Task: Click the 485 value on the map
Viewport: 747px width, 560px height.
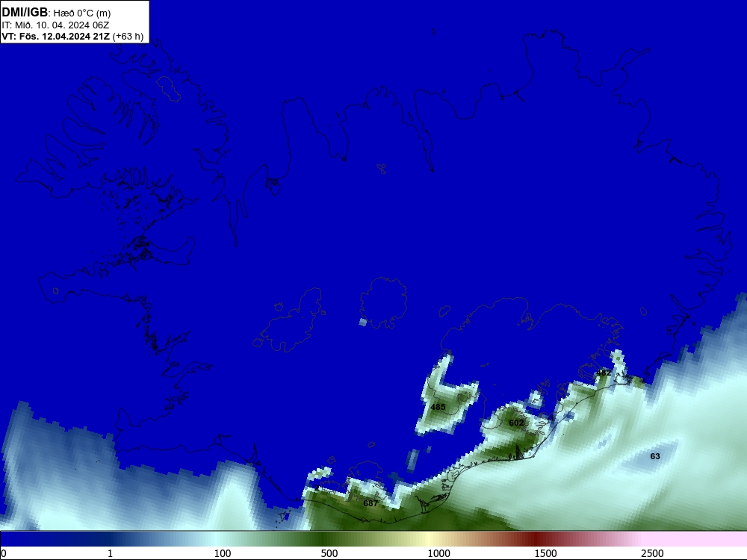Action: pos(438,407)
